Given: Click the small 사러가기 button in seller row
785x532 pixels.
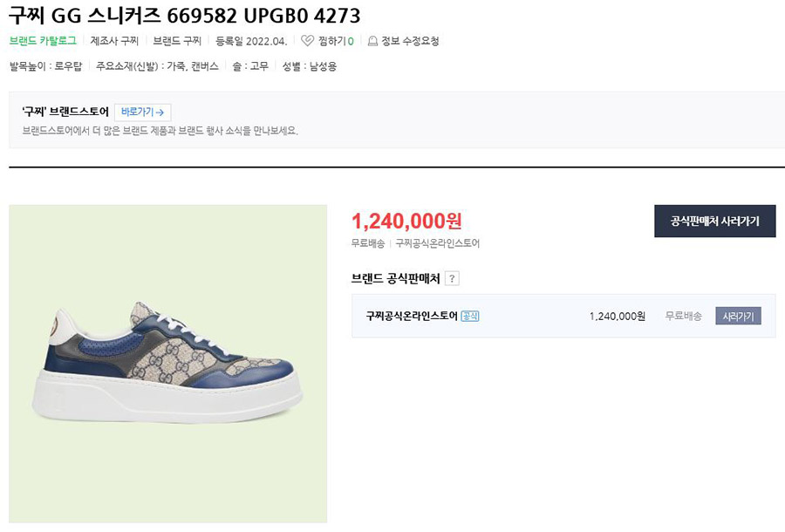Looking at the screenshot, I should (x=738, y=317).
